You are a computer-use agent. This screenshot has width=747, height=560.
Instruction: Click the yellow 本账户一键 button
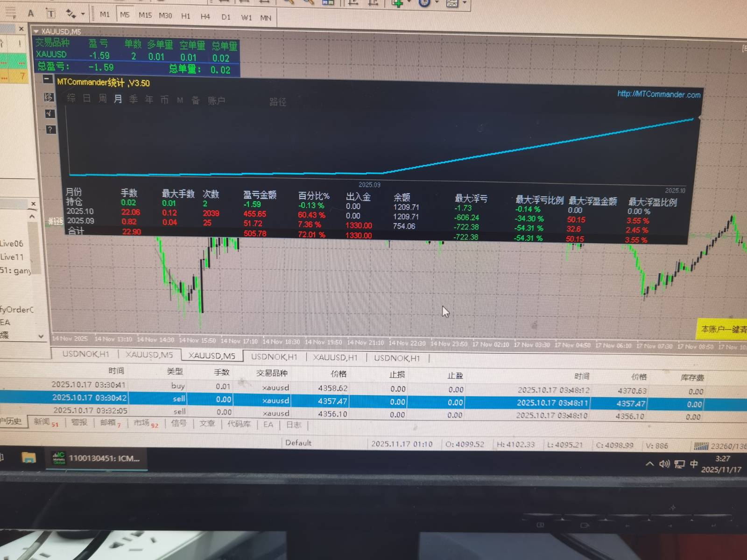pos(722,329)
